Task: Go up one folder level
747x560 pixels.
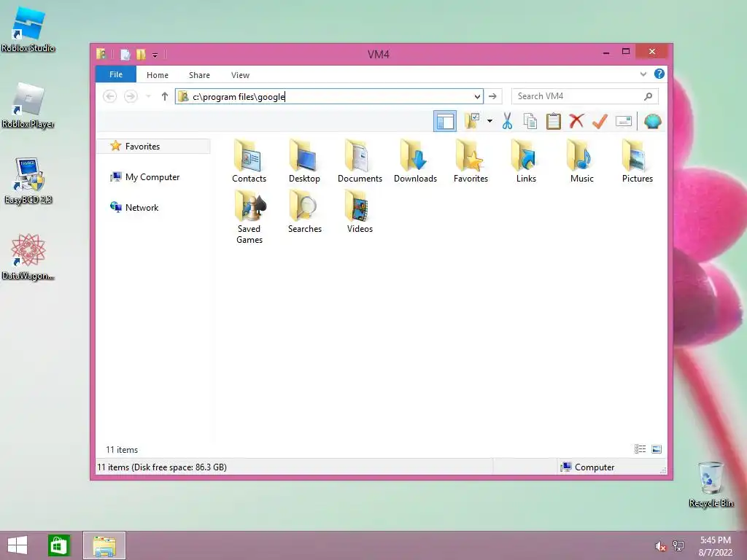Action: coord(165,97)
